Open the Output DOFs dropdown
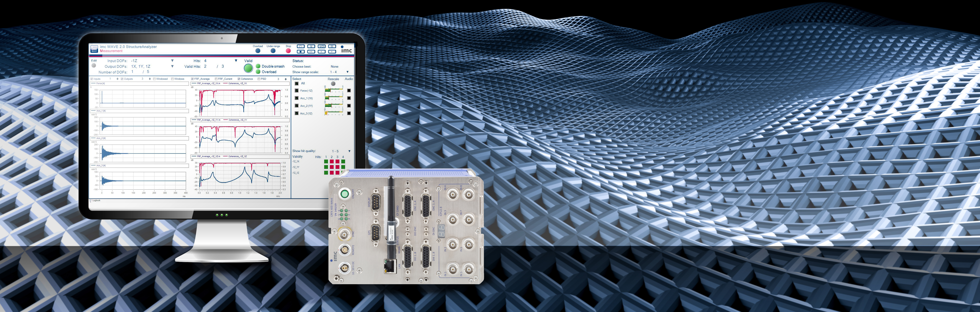Image resolution: width=980 pixels, height=312 pixels. 172,66
